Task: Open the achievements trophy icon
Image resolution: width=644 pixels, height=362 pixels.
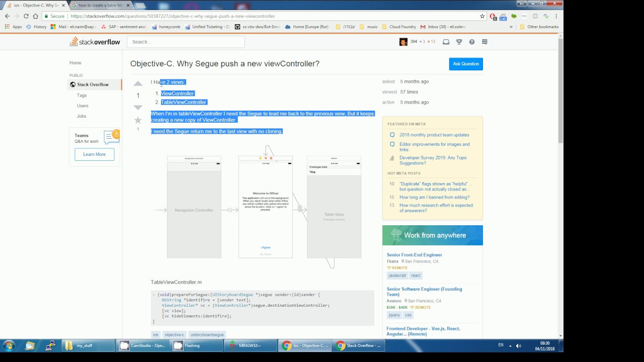Action: (459, 42)
